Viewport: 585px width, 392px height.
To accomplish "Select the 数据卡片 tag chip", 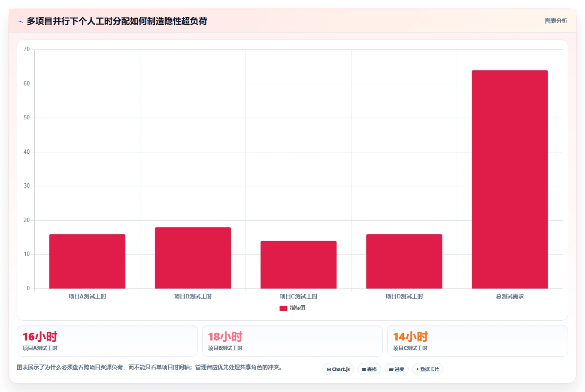I will (427, 369).
